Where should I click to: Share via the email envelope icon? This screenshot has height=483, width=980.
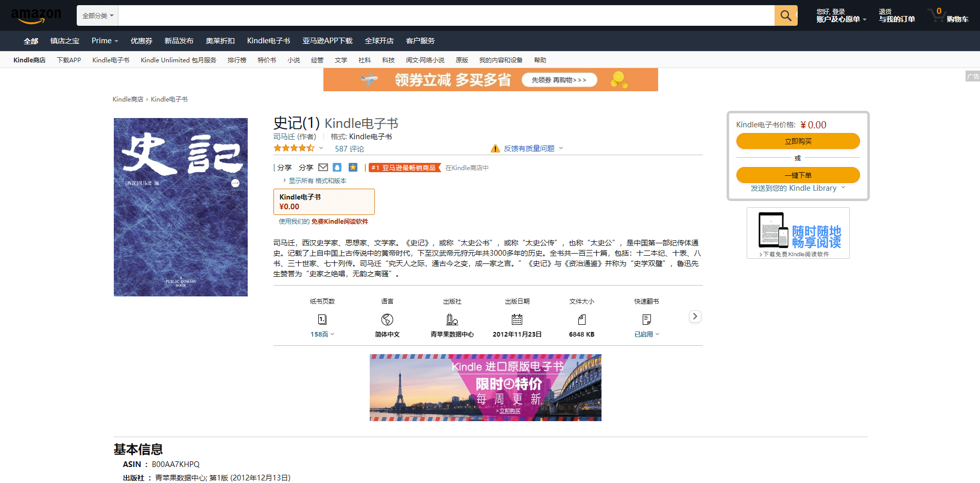coord(323,168)
